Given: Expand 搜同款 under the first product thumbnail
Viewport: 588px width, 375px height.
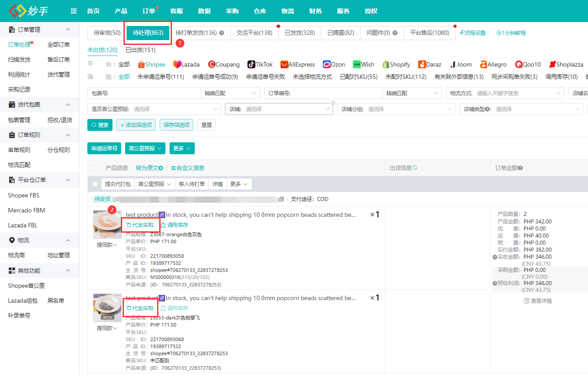Looking at the screenshot, I should pos(106,245).
